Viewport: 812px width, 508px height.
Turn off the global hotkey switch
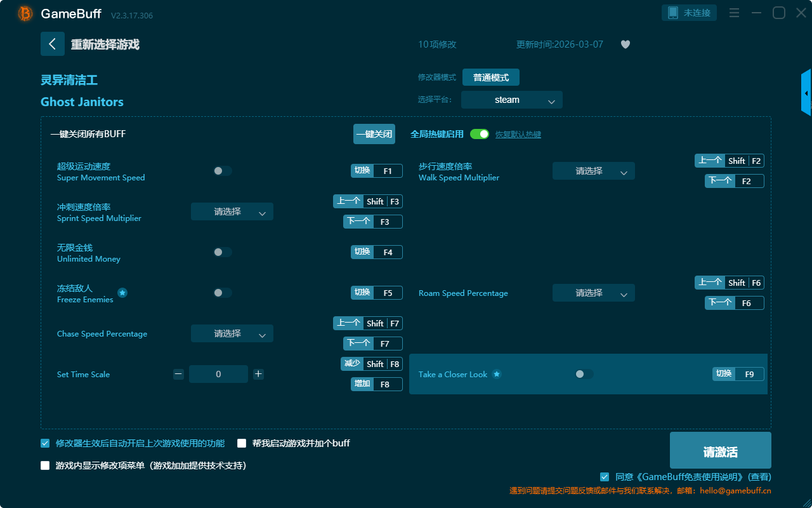click(480, 134)
